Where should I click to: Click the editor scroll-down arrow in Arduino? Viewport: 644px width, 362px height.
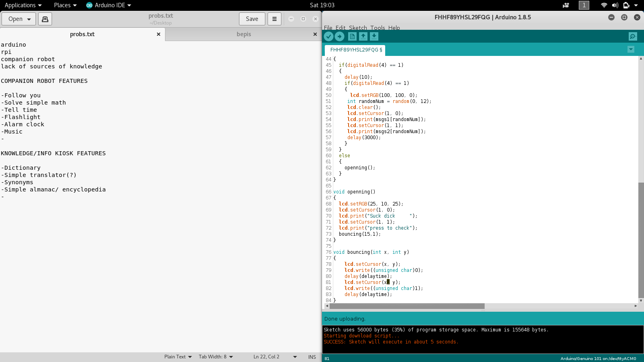(641, 300)
